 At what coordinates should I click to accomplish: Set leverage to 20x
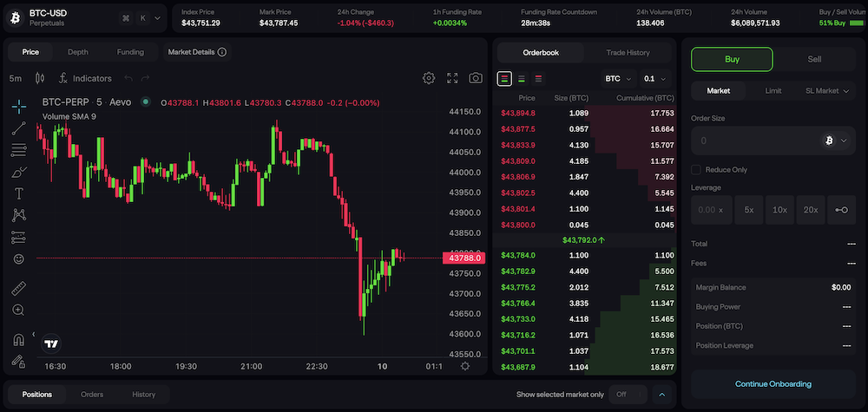pyautogui.click(x=811, y=210)
